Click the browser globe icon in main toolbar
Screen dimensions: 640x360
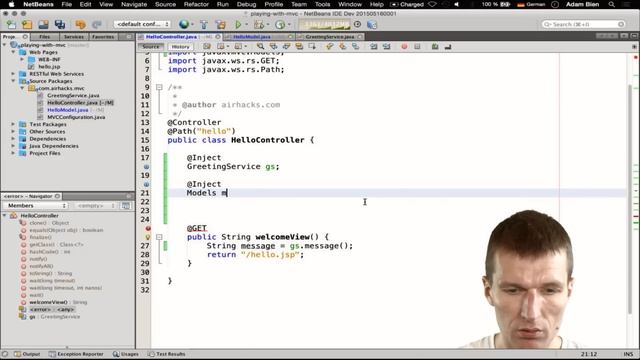184,24
